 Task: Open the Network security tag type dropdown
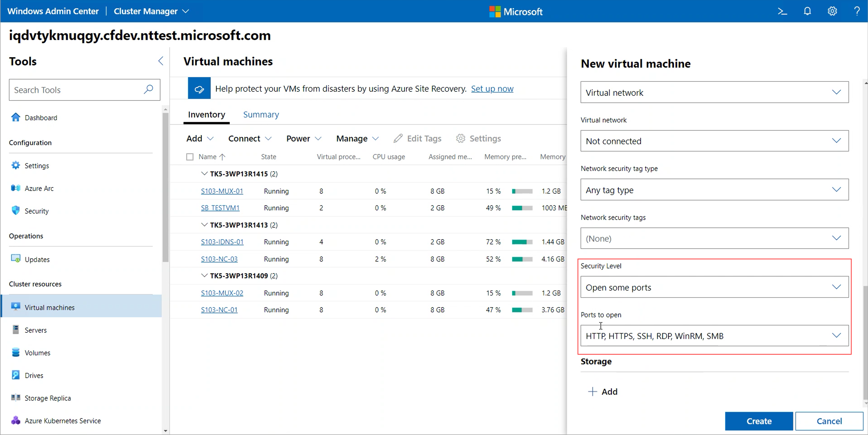(x=714, y=190)
